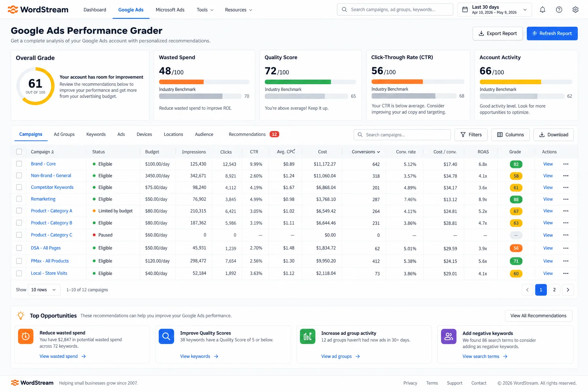This screenshot has height=392, width=588.
Task: Switch to the Ad Groups tab
Action: coord(64,134)
